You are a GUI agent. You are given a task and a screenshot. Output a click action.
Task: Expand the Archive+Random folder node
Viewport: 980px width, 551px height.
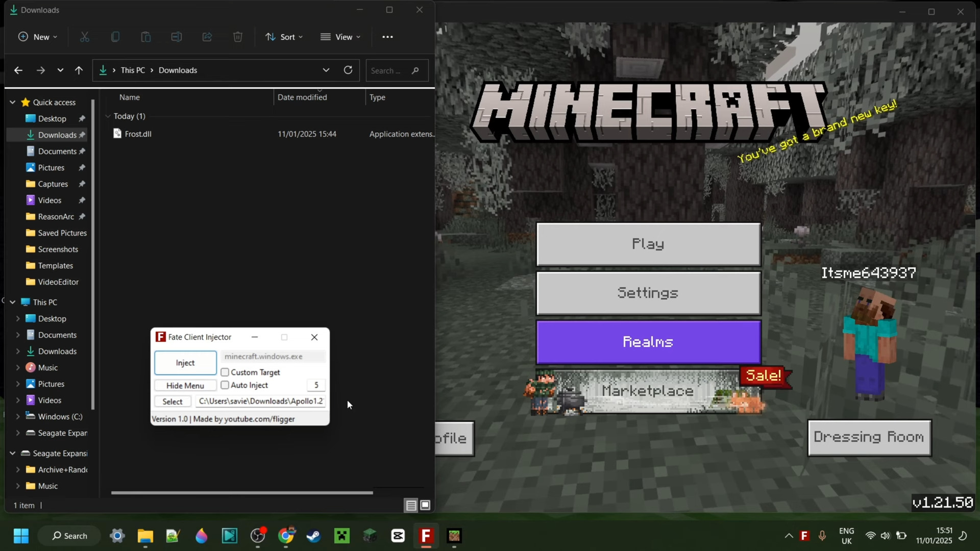[18, 469]
